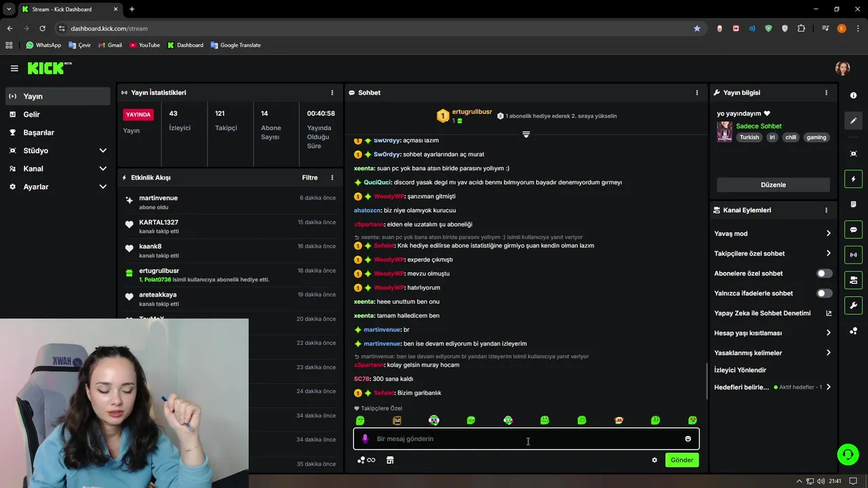Open the info icon in the right sidebar
The width and height of the screenshot is (868, 488).
point(853,96)
